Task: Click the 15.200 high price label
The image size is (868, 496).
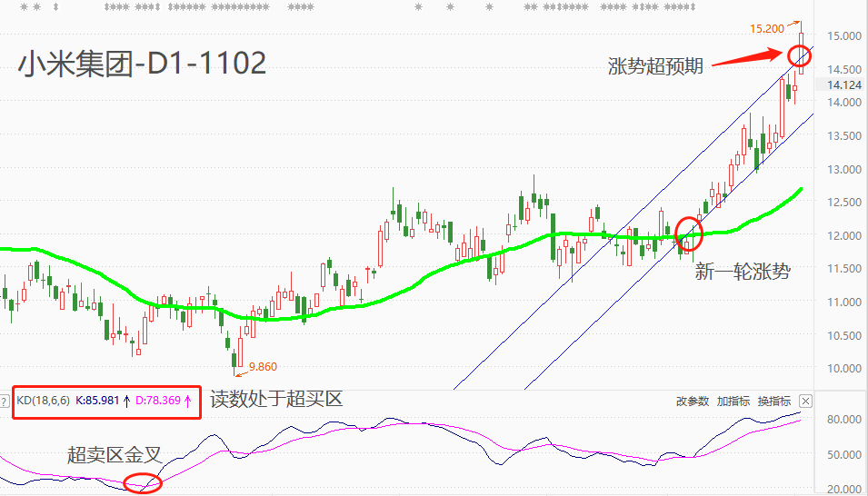Action: (x=767, y=28)
